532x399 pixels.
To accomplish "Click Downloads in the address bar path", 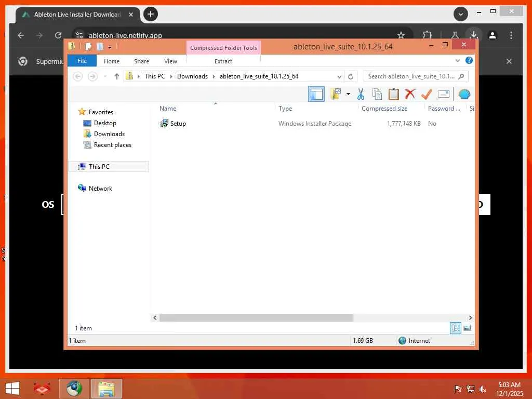I will coord(192,76).
